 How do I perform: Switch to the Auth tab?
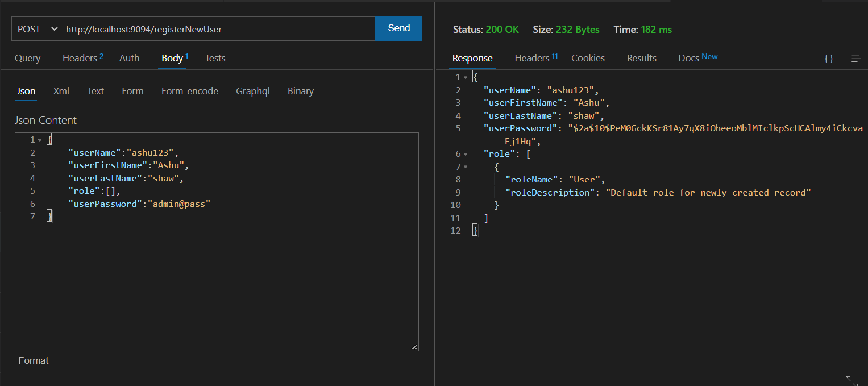tap(129, 57)
